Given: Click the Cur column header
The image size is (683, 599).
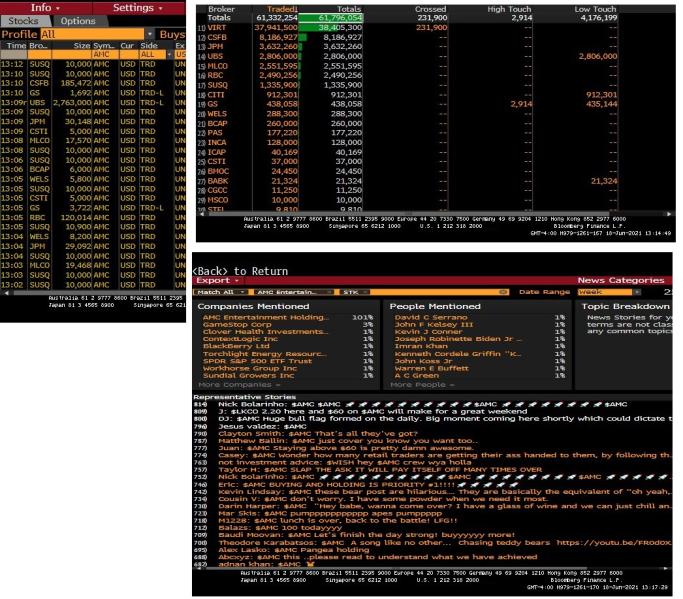Looking at the screenshot, I should click(x=127, y=45).
